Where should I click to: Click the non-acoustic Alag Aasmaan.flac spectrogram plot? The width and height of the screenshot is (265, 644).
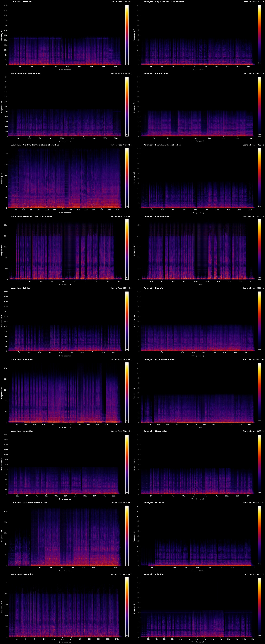tap(65, 107)
